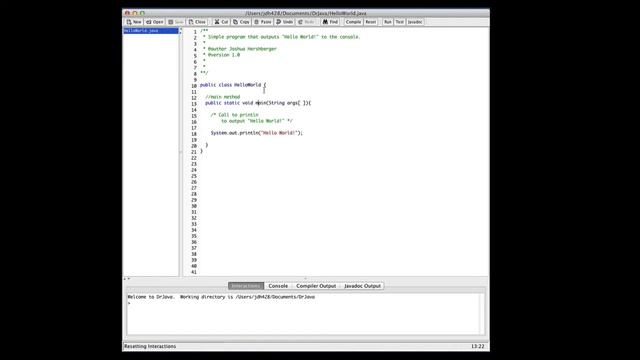
Task: Click the Reset button
Action: coord(371,22)
